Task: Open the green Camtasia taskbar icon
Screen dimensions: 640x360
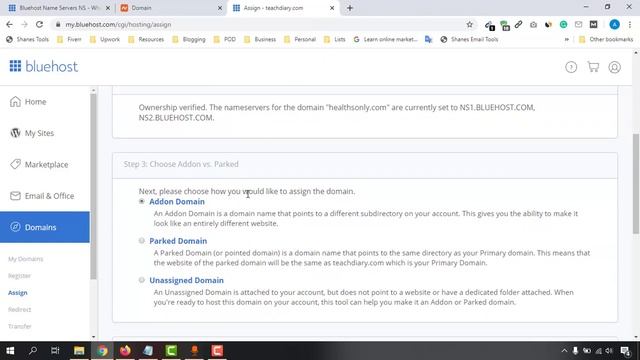Action: click(171, 350)
